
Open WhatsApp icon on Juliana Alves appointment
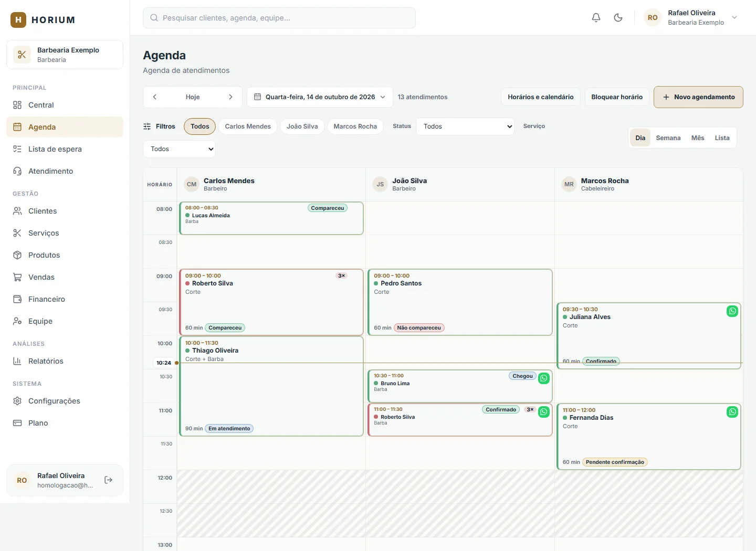[x=732, y=311]
